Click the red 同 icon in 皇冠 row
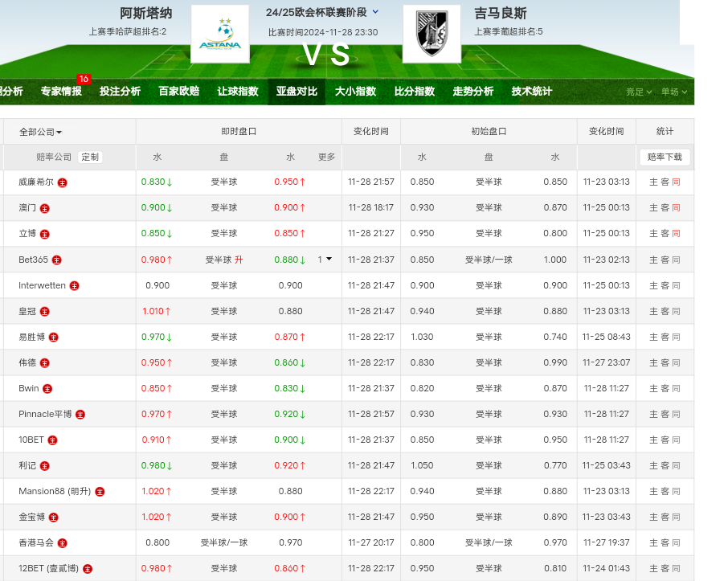728x581 pixels. pyautogui.click(x=677, y=311)
